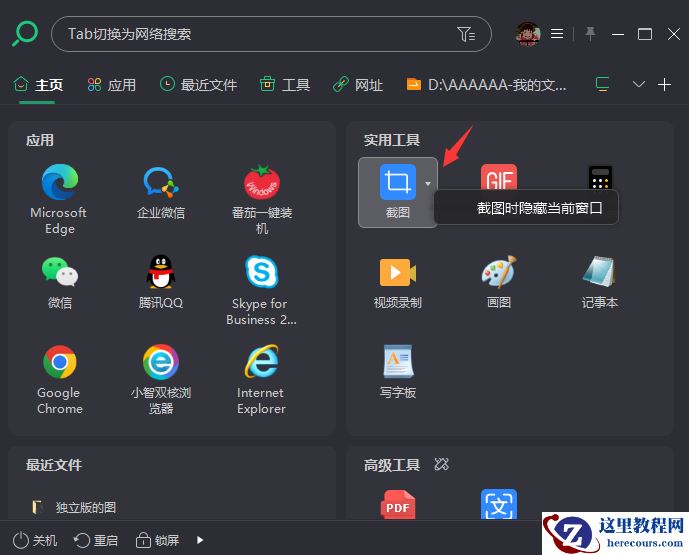Expand more power options arrow next to 锁屏
The height and width of the screenshot is (555, 689).
[200, 540]
